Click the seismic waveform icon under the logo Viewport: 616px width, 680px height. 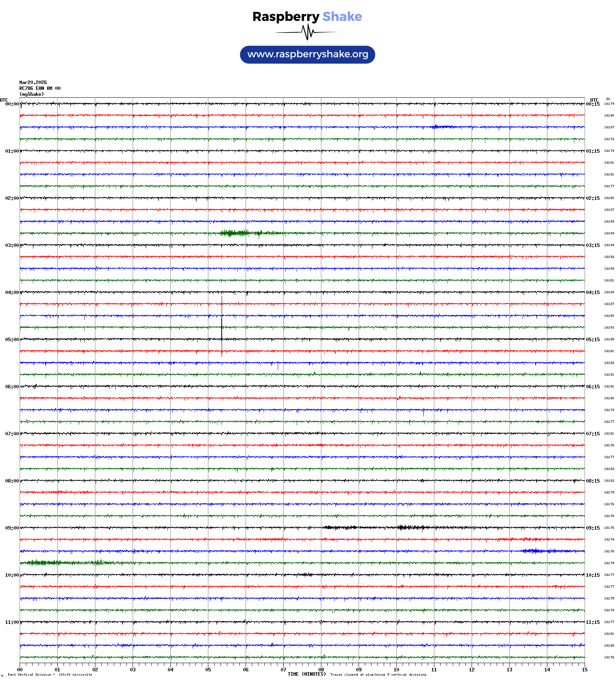307,32
